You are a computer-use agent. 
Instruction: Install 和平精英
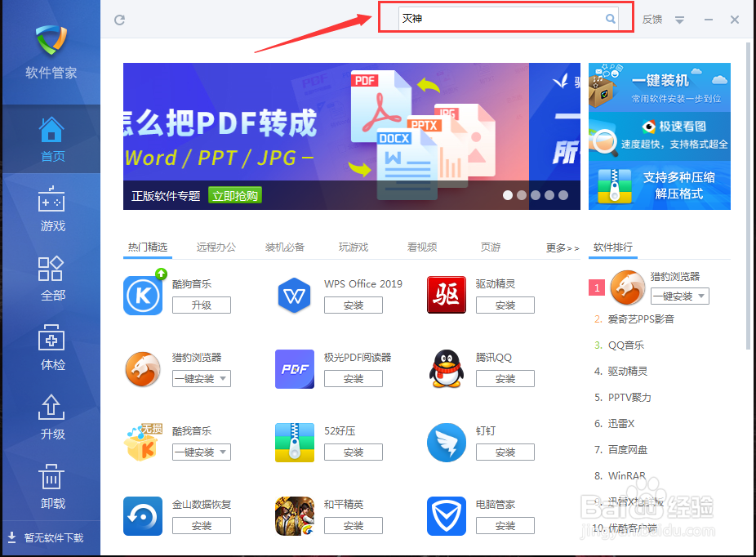tap(354, 526)
